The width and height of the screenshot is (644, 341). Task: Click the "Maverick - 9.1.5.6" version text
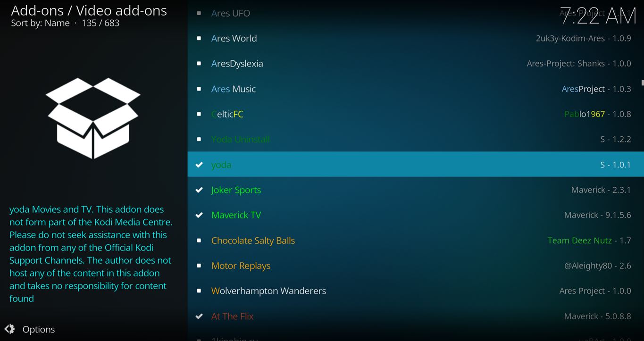598,215
